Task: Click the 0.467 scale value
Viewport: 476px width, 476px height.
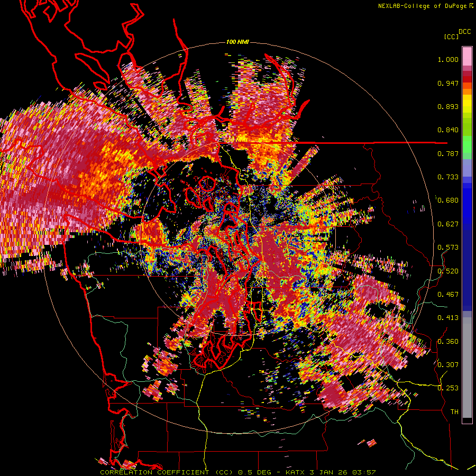Action: [x=448, y=295]
